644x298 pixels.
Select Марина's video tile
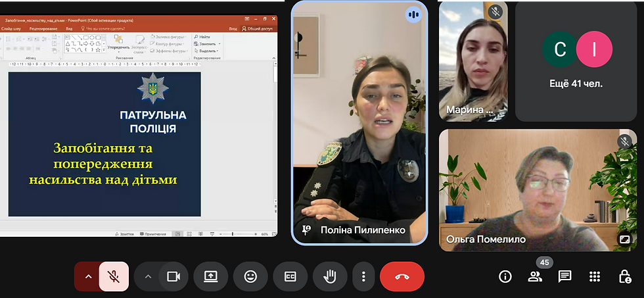(473, 62)
